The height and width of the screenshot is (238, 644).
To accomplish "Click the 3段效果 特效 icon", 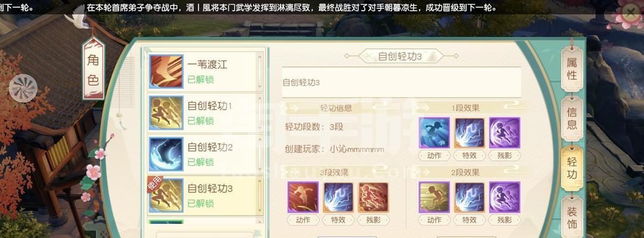I will [x=339, y=198].
